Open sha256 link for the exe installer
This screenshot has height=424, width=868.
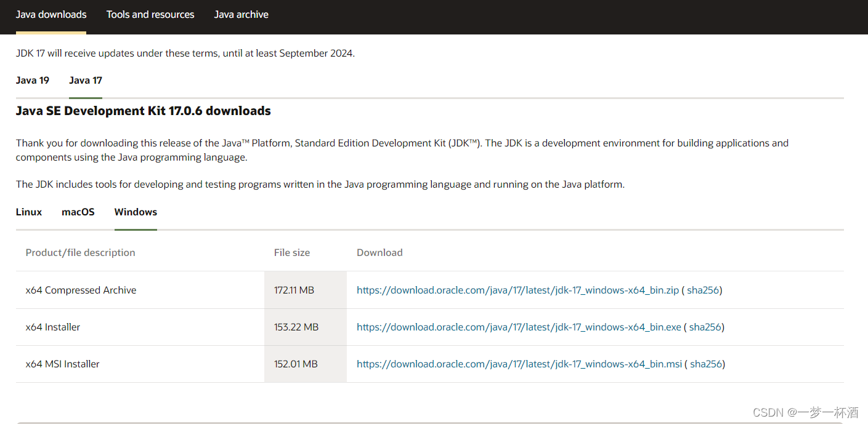(705, 327)
